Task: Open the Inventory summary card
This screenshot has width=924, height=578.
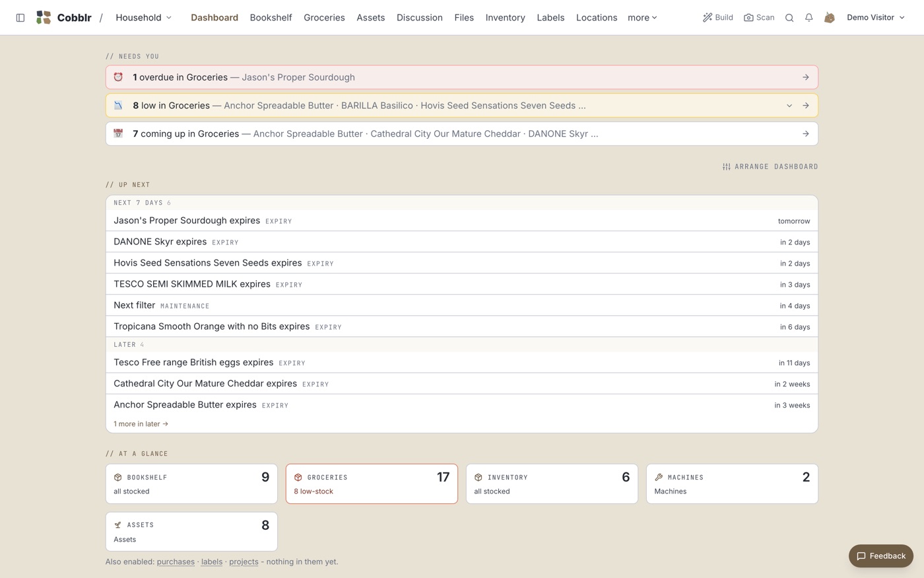Action: pos(552,484)
